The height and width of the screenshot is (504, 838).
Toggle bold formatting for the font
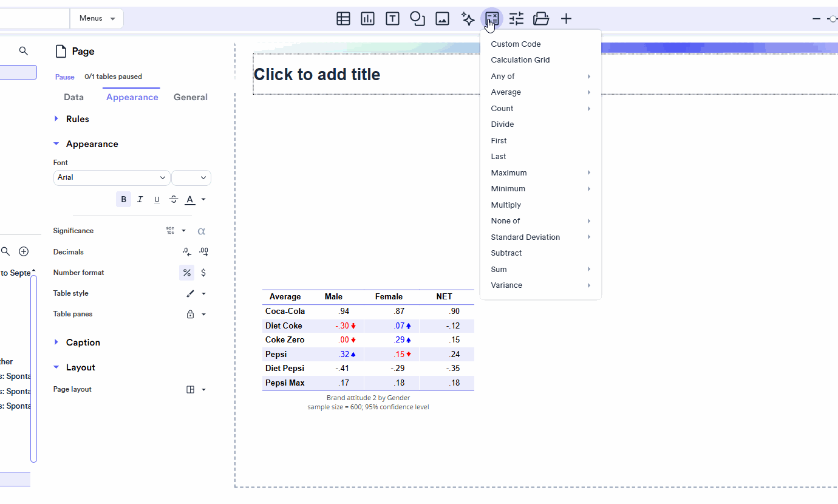click(x=123, y=199)
